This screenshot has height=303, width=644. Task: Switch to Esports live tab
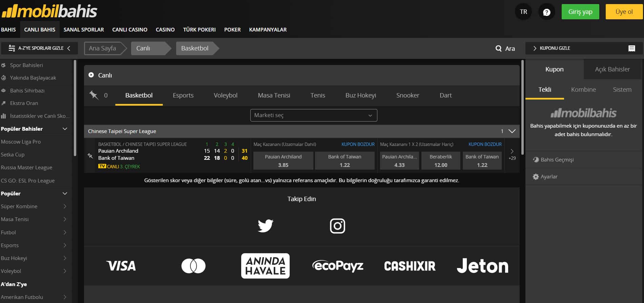183,95
